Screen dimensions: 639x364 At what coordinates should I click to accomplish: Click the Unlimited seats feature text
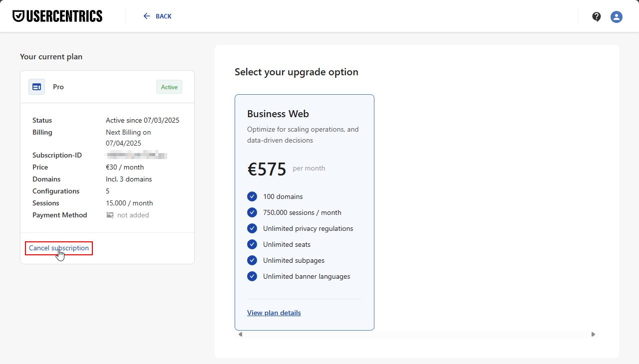click(x=287, y=244)
